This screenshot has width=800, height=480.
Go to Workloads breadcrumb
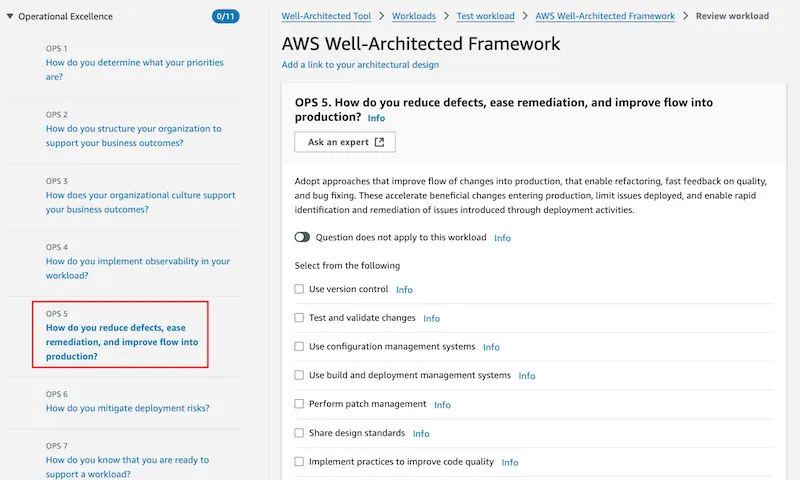(414, 16)
